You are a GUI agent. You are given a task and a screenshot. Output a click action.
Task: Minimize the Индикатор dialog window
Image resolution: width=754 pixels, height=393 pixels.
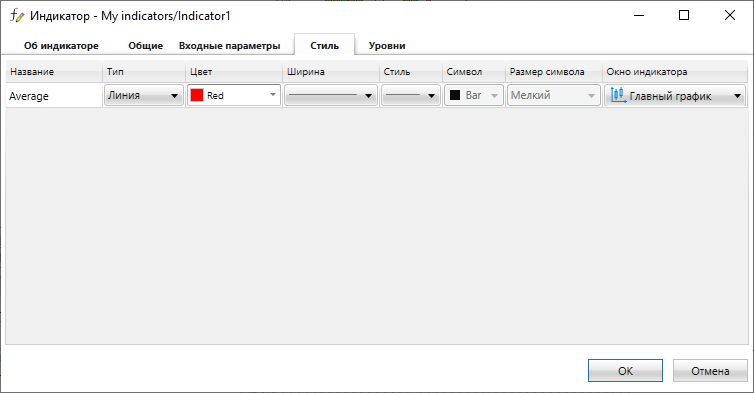[x=639, y=15]
